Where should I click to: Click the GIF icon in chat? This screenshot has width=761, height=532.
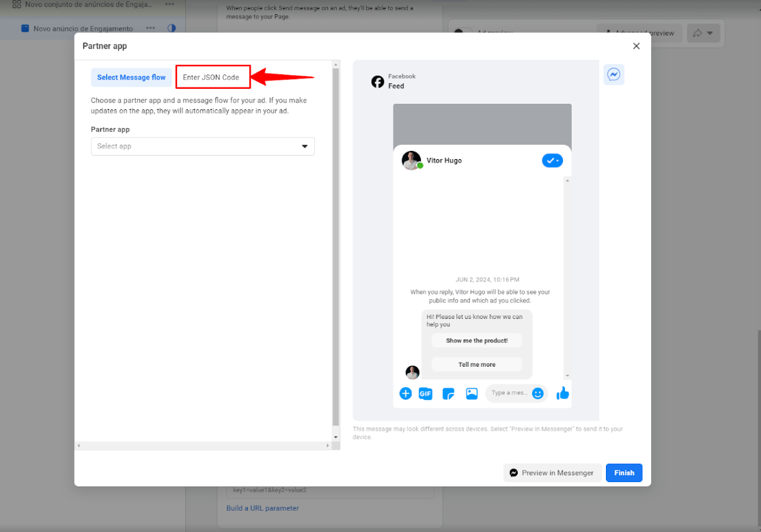[x=426, y=393]
